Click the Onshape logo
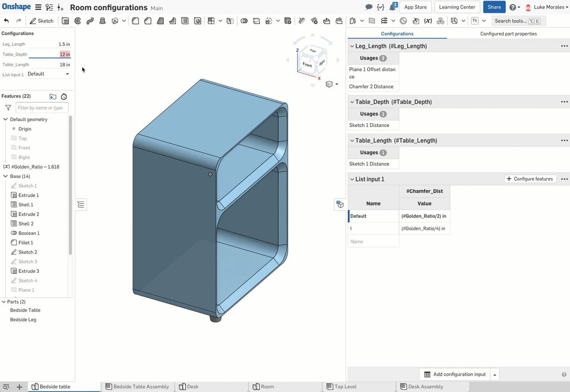The width and height of the screenshot is (570, 392). coord(16,7)
